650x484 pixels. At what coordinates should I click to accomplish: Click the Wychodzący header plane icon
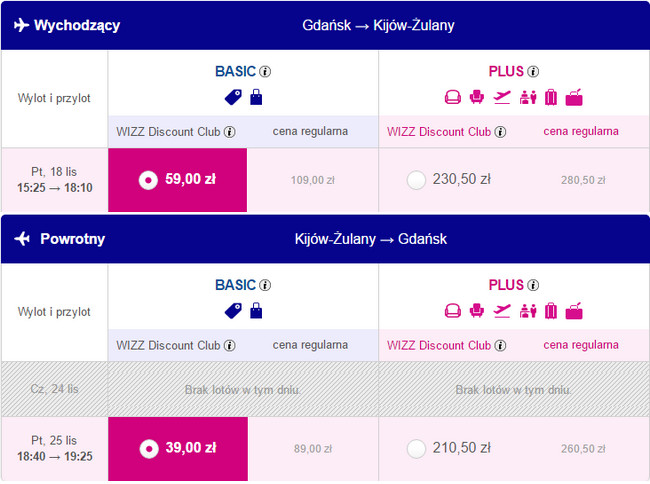click(x=21, y=25)
